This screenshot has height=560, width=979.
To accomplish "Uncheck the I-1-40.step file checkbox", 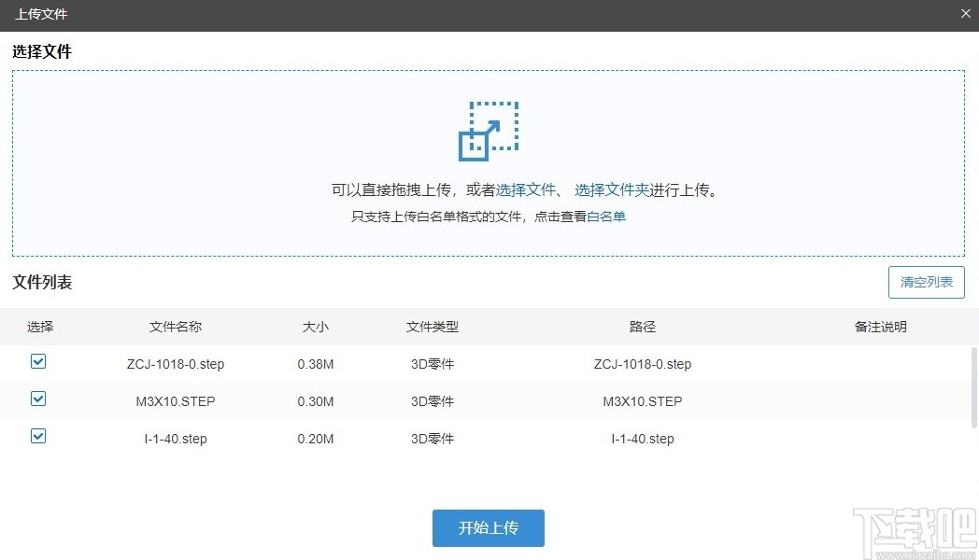I will click(38, 436).
